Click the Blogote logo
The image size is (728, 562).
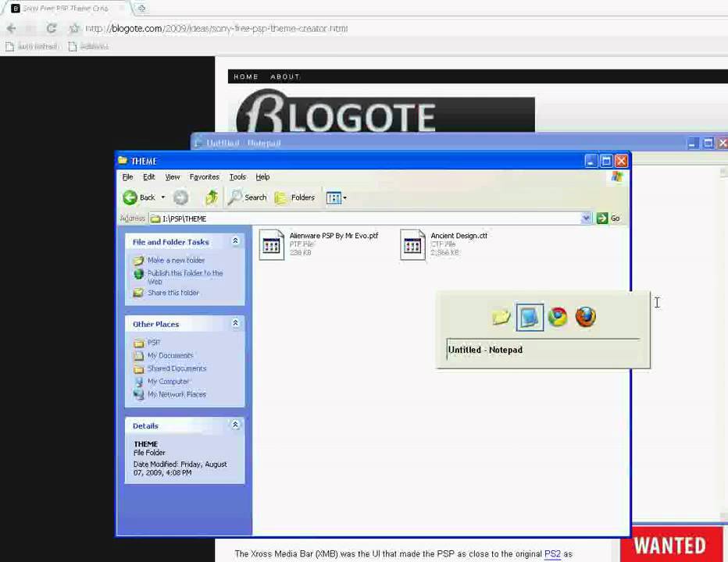click(385, 112)
